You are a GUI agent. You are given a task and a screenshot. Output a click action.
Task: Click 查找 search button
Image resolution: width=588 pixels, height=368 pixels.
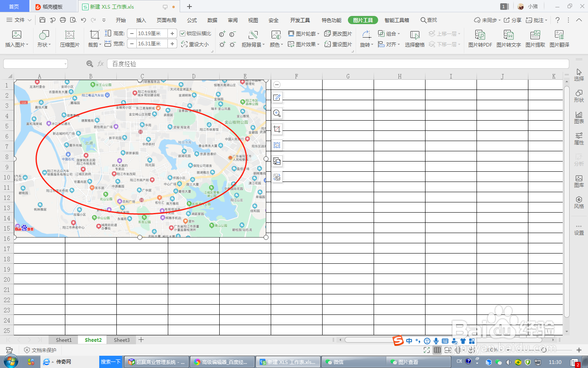[x=429, y=20]
